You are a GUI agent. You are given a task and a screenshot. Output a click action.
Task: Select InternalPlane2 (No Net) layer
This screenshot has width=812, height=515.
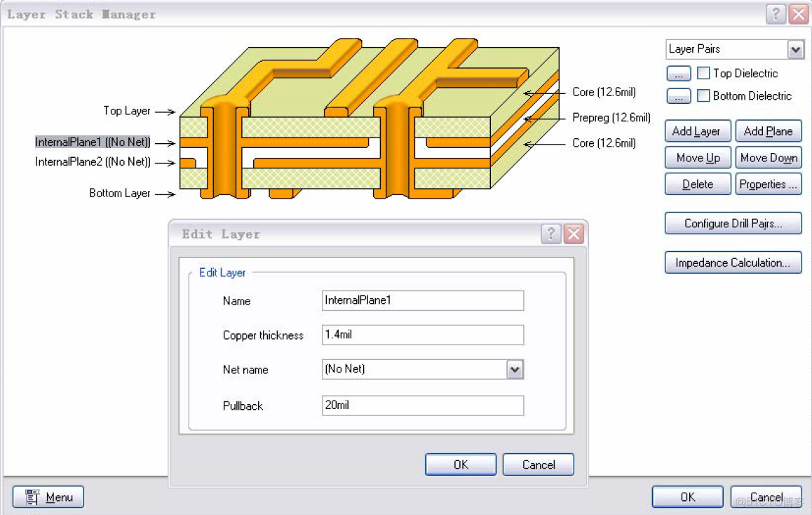[x=93, y=161]
